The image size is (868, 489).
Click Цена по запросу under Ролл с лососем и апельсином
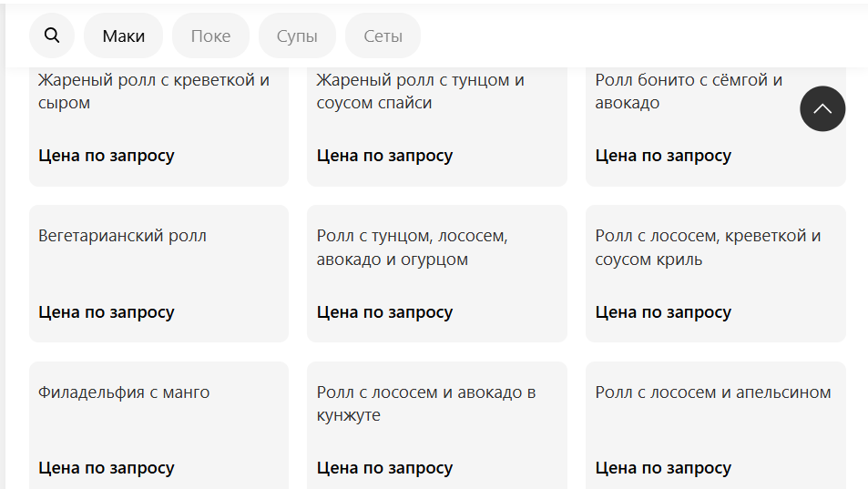(x=663, y=468)
